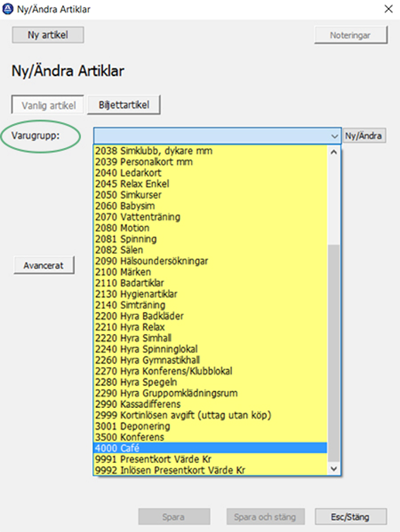Click the dropdown list scrollbar thumb

tap(334, 353)
